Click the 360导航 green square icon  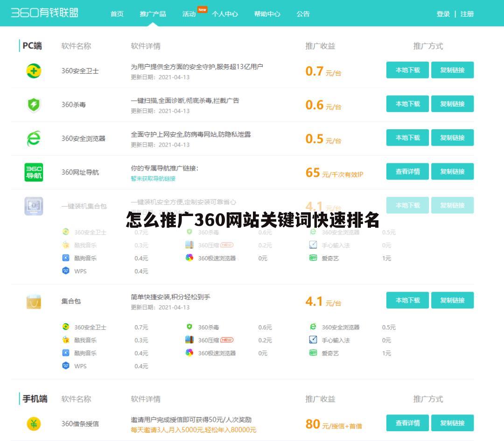pos(34,172)
